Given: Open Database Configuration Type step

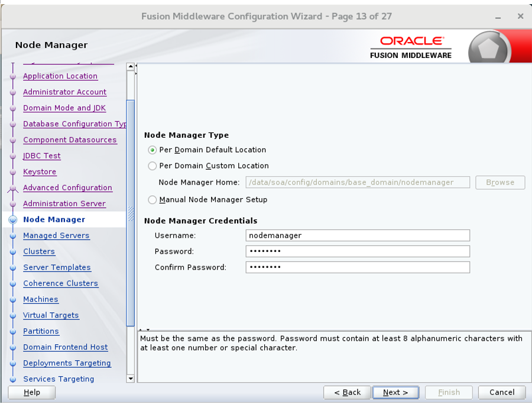Looking at the screenshot, I should 74,124.
